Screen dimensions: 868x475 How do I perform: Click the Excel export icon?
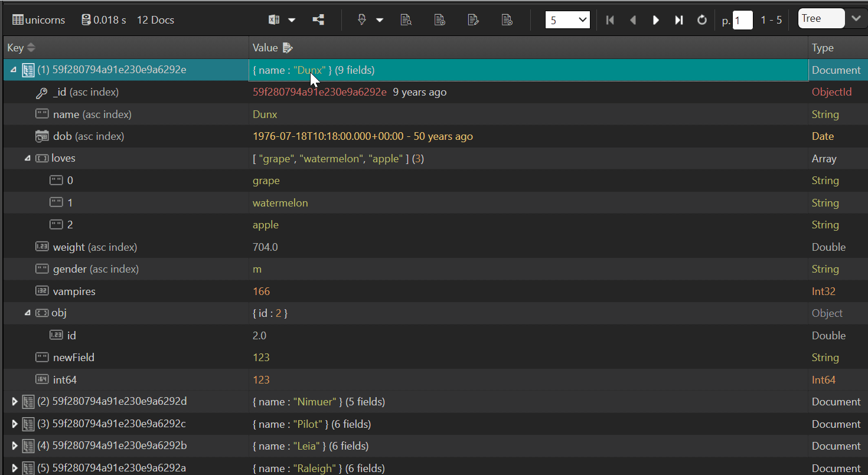click(x=274, y=20)
